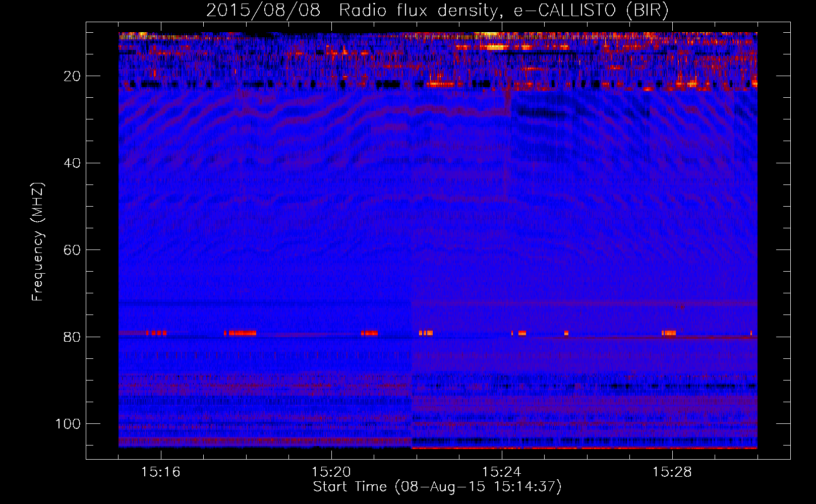The height and width of the screenshot is (504, 816).
Task: Select the 15:20 time tick label
Action: pyautogui.click(x=331, y=472)
